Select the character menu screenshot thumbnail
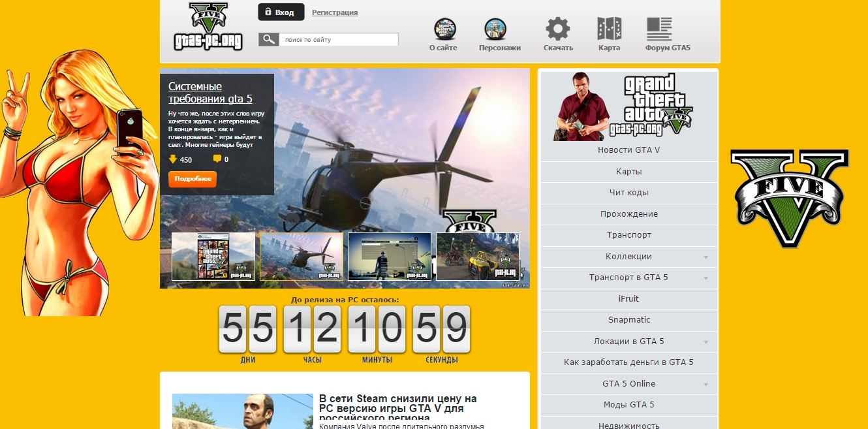 (x=390, y=257)
